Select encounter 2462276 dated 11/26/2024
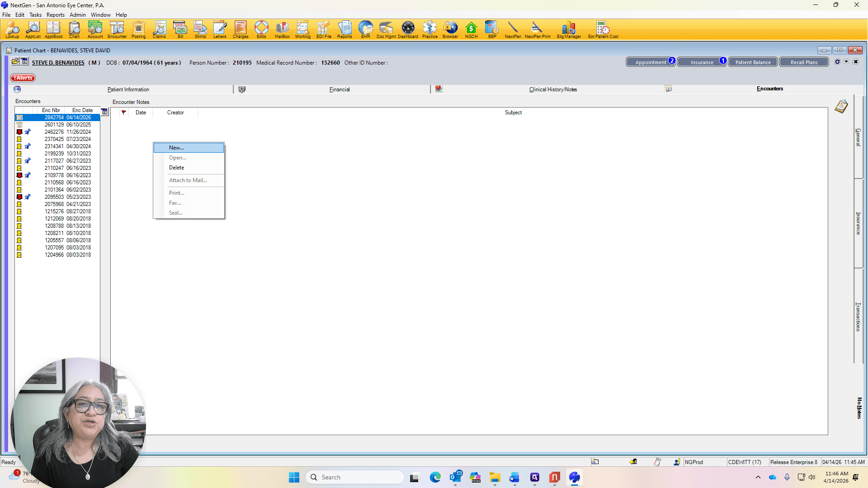The width and height of the screenshot is (868, 488). click(x=57, y=132)
